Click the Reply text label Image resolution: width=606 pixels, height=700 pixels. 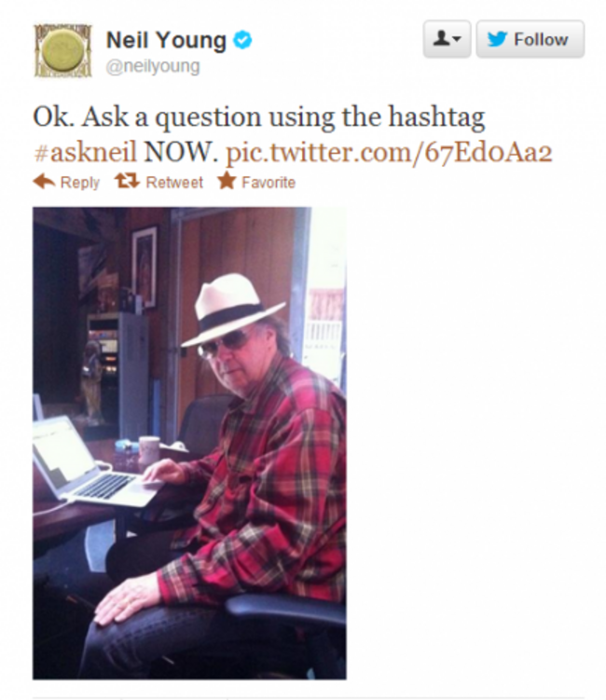[80, 183]
